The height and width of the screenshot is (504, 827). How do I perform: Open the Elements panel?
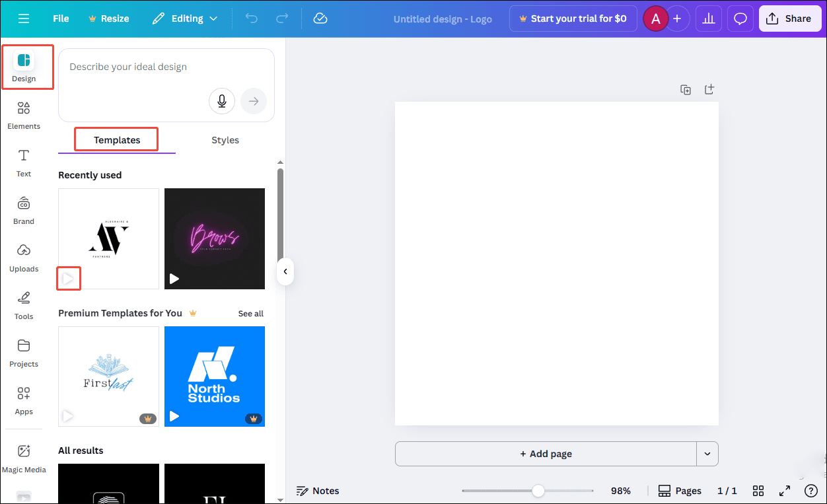point(24,114)
